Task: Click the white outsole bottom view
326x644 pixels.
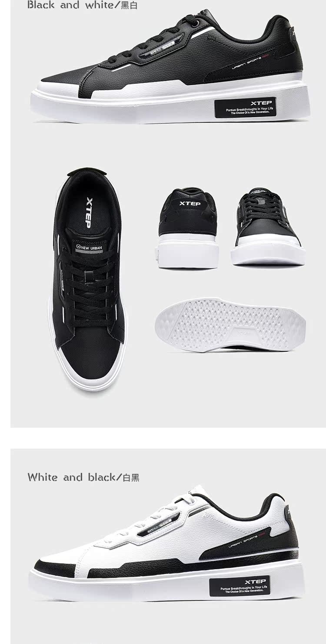Action: (x=230, y=324)
